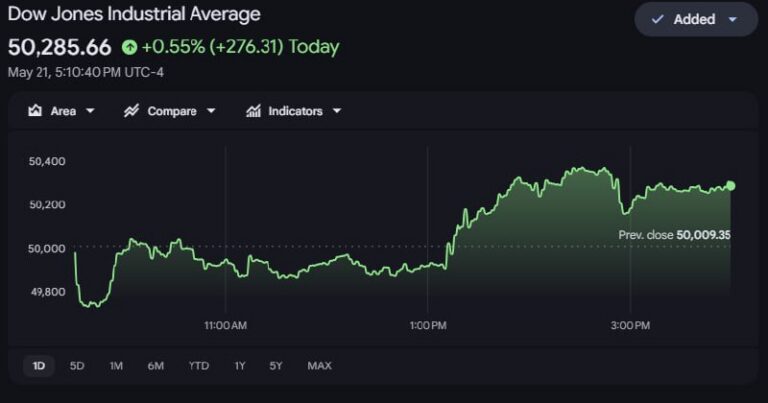Viewport: 768px width, 403px height.
Task: Click the Area chart type icon
Action: pos(35,111)
